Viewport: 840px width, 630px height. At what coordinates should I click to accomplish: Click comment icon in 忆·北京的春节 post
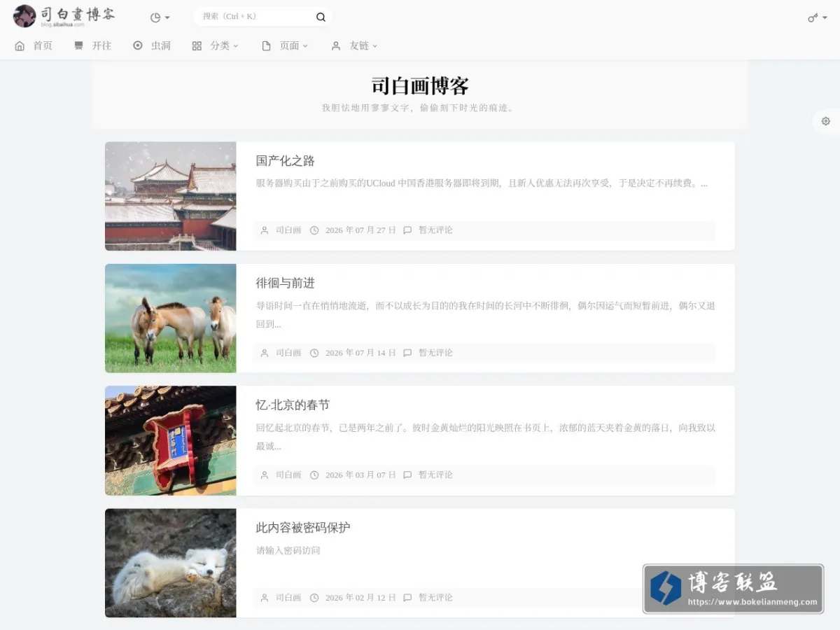coord(407,475)
